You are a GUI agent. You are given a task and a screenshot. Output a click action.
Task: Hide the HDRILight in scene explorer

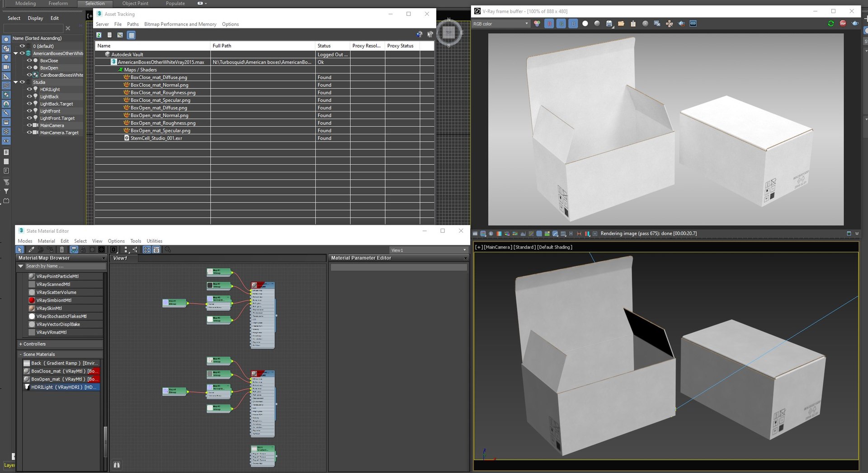click(29, 89)
